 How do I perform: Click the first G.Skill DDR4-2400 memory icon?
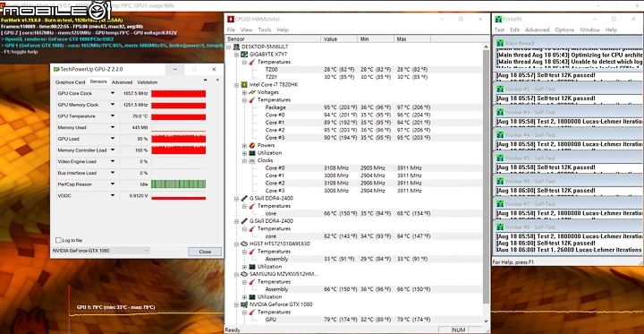244,198
